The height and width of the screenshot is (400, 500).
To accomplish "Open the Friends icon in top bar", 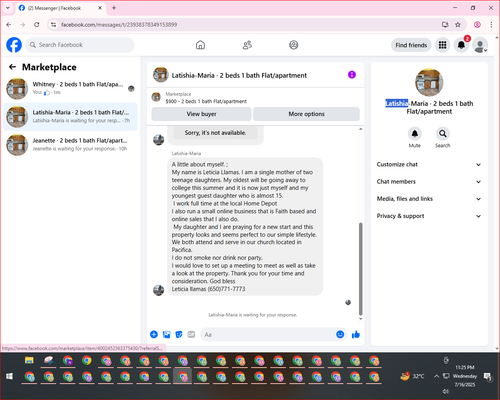I will tap(247, 45).
